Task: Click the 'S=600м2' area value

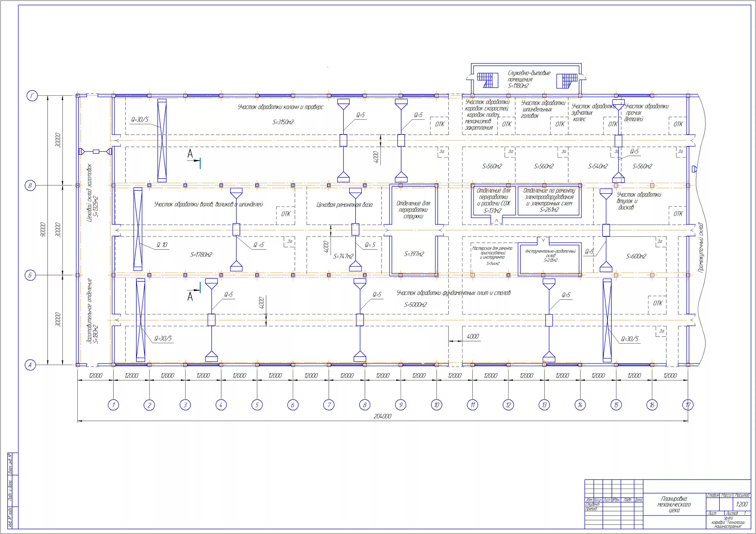Action: click(x=636, y=256)
